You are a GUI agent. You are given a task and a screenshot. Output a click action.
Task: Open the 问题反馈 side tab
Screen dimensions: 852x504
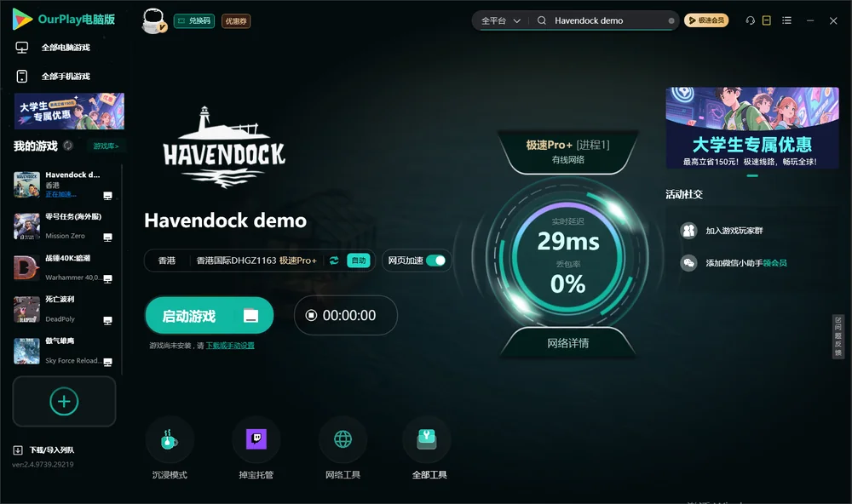(838, 337)
